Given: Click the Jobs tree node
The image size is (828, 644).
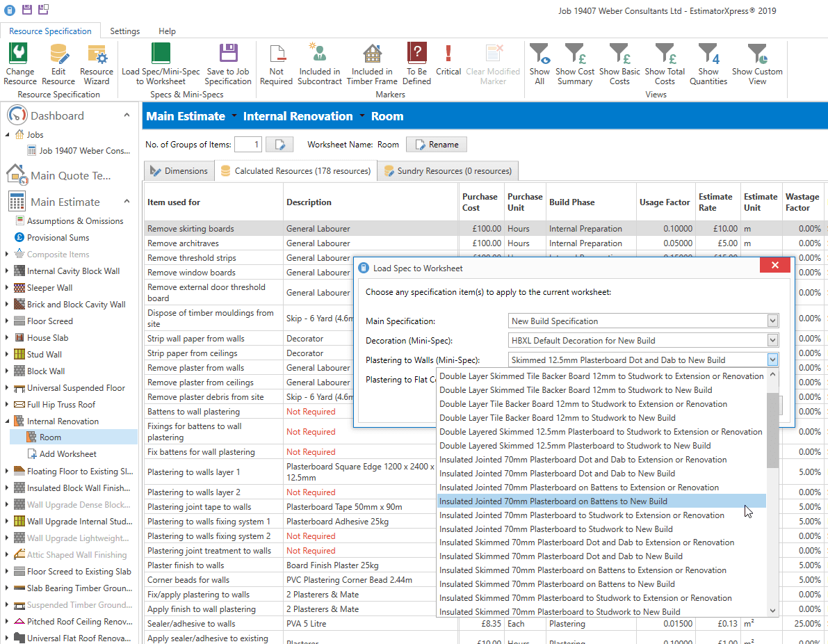Looking at the screenshot, I should click(35, 135).
